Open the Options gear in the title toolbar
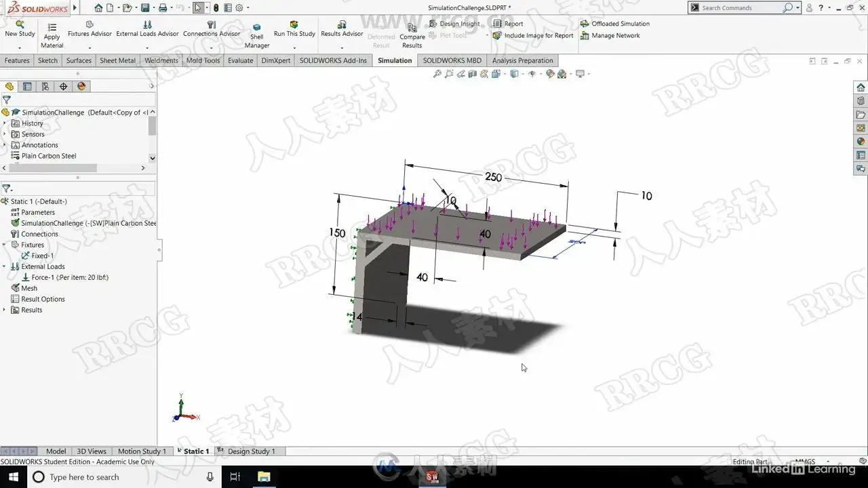 [x=239, y=8]
